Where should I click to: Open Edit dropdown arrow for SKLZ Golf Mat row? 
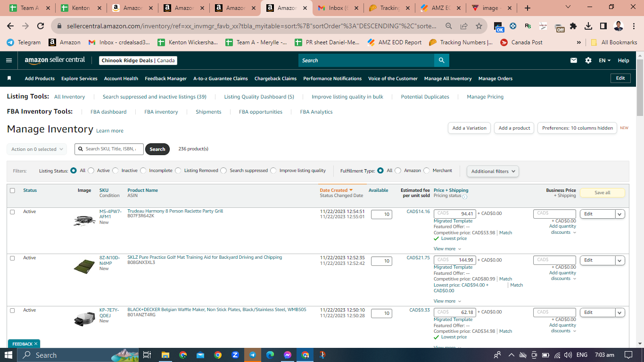click(x=620, y=260)
